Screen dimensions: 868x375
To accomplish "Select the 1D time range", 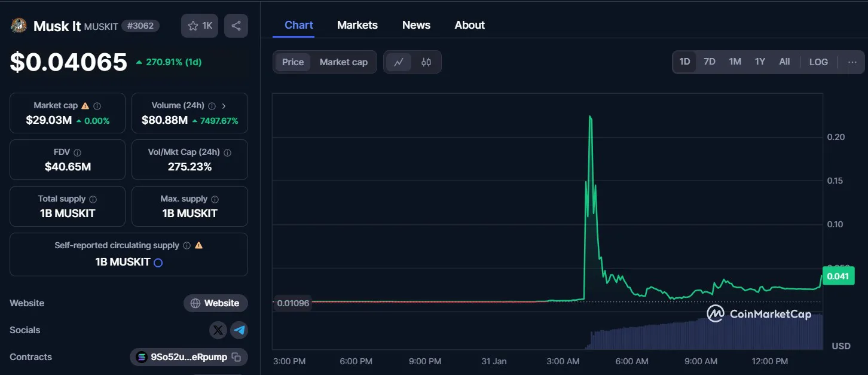I will coord(684,62).
